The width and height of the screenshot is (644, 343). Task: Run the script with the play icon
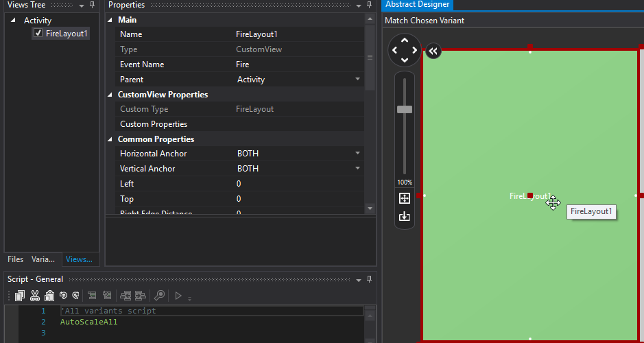tap(178, 296)
